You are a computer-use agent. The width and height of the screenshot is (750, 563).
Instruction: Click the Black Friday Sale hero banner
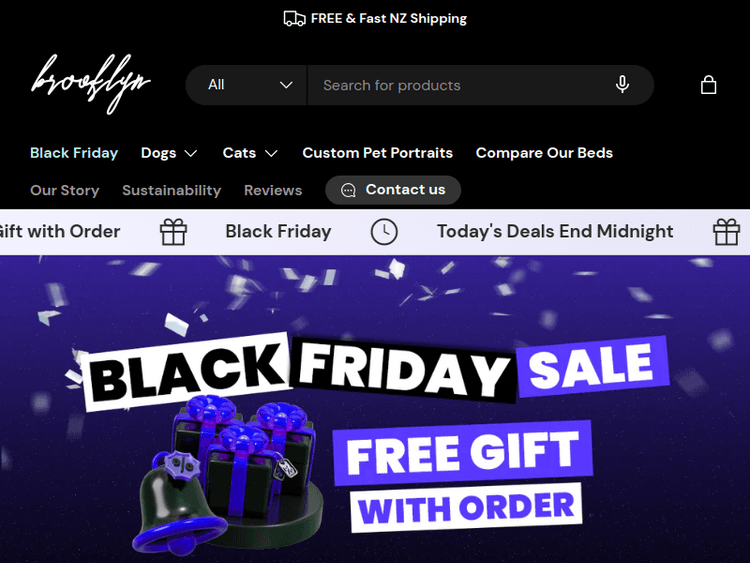click(375, 409)
